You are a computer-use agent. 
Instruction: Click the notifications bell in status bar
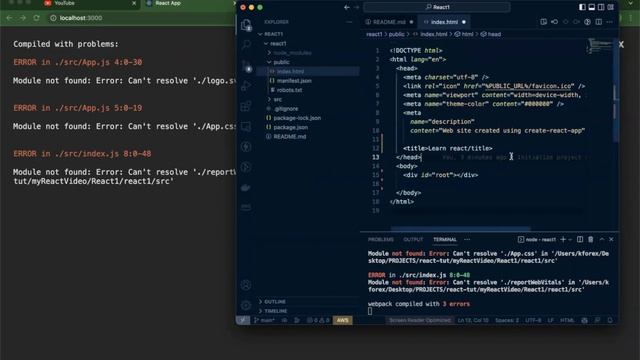click(610, 320)
